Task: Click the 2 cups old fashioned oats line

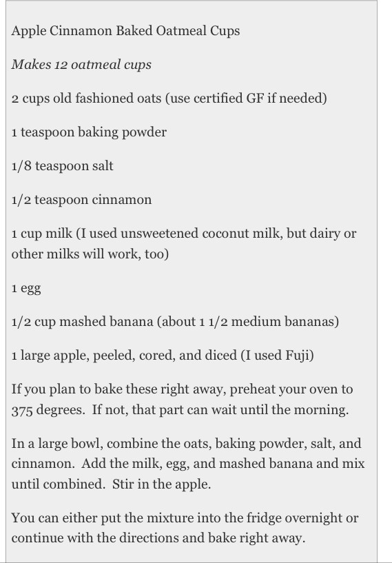Action: coord(169,99)
